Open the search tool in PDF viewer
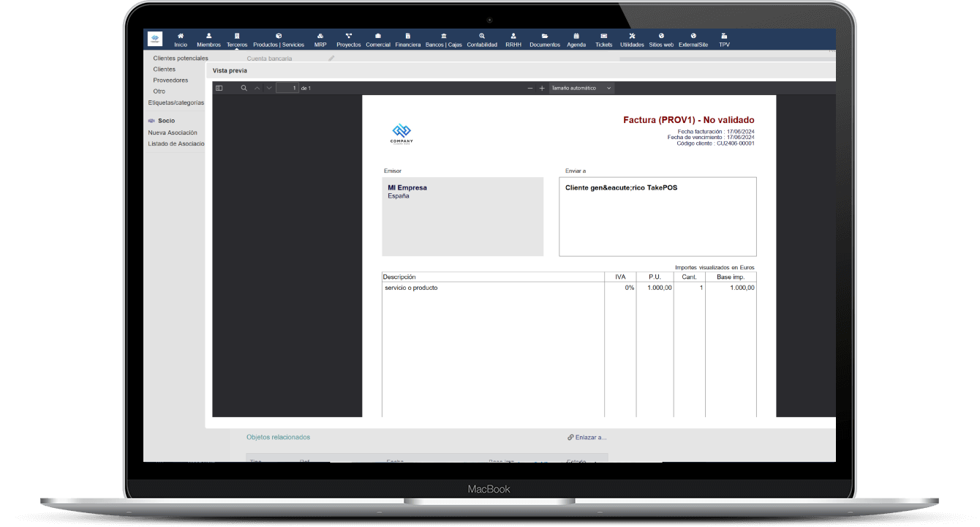Screen dimensions: 980x527 [244, 88]
